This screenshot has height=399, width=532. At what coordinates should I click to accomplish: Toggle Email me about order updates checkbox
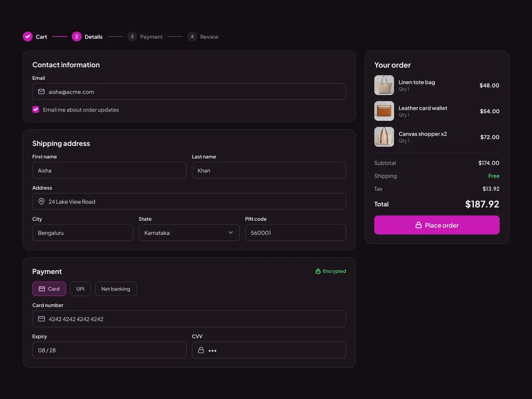pos(36,109)
